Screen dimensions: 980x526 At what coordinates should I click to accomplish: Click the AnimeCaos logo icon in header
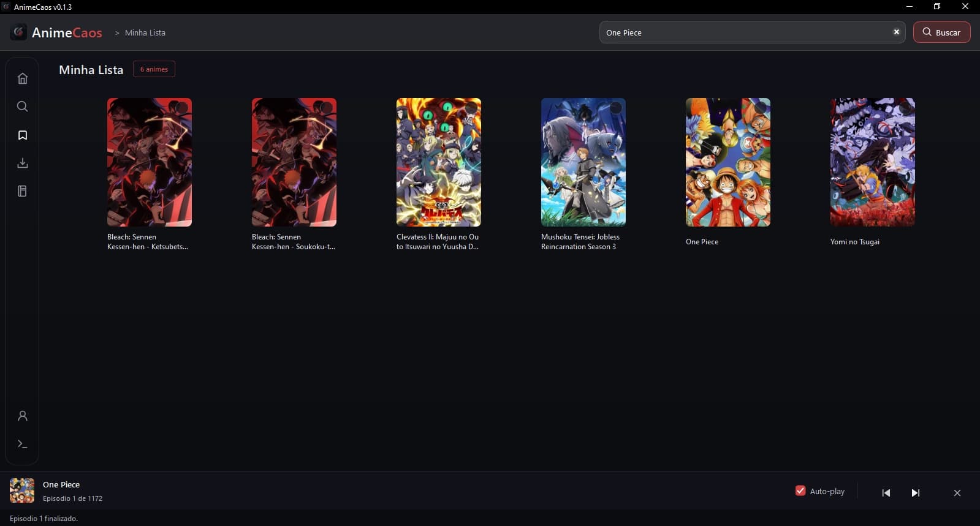(x=18, y=32)
